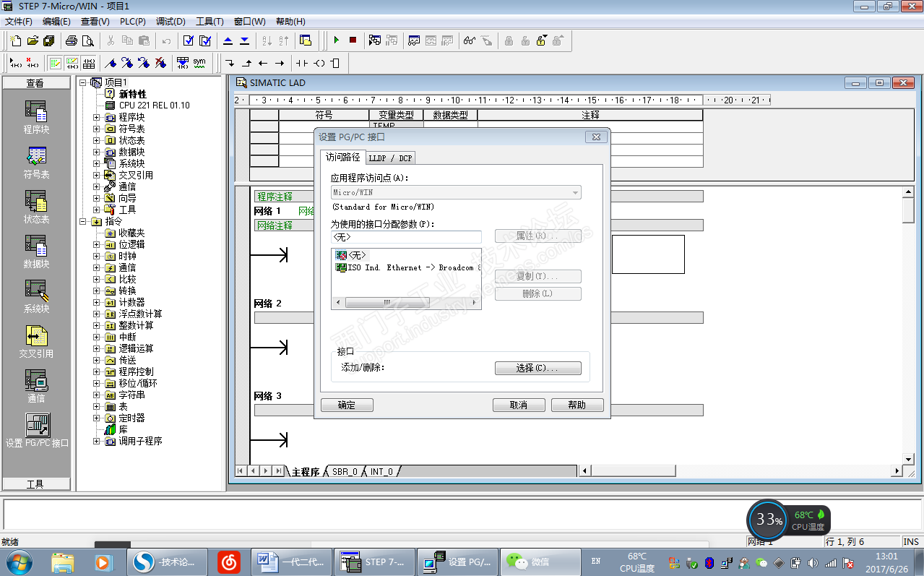Click the 取消 button in dialog

[x=519, y=405]
